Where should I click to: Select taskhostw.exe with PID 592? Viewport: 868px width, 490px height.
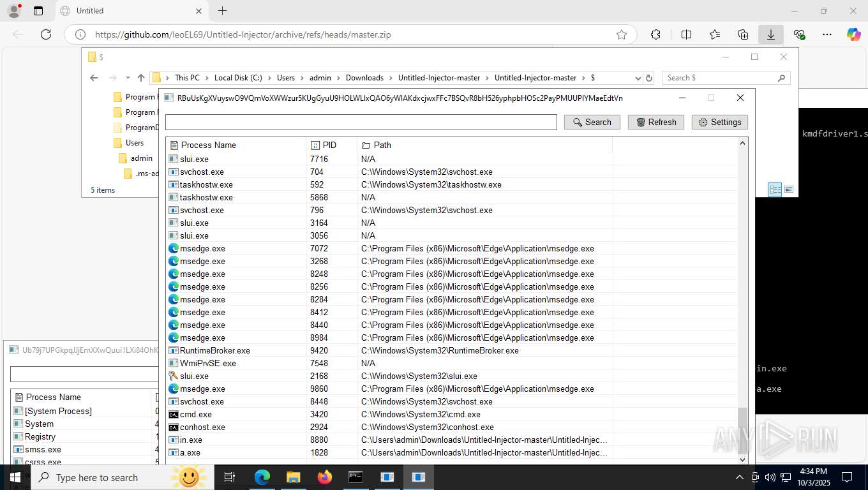pyautogui.click(x=389, y=184)
